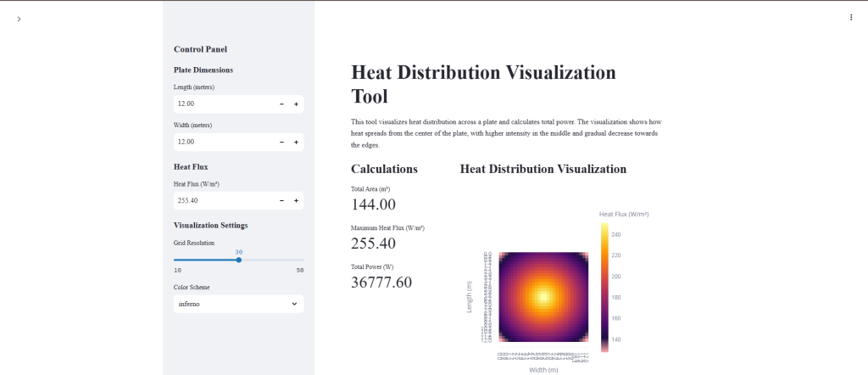Decrease Width value with minus button
This screenshot has height=375, width=868.
point(281,142)
